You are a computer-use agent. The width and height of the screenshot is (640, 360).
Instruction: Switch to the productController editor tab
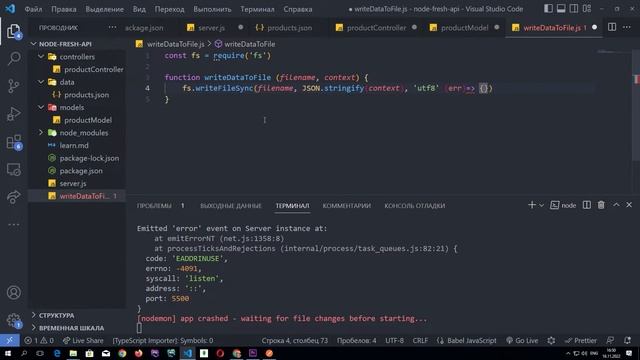(x=376, y=28)
